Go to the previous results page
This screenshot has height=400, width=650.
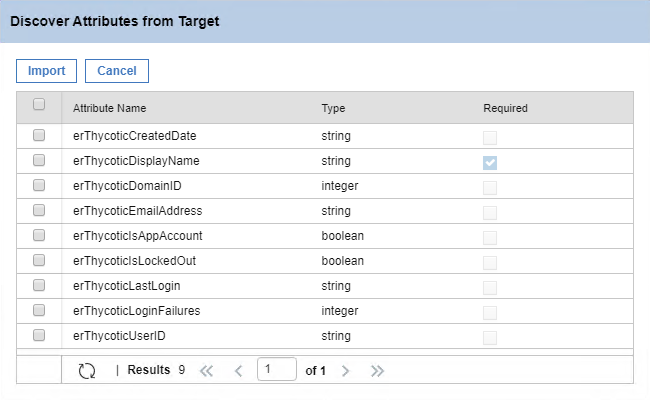(x=238, y=371)
